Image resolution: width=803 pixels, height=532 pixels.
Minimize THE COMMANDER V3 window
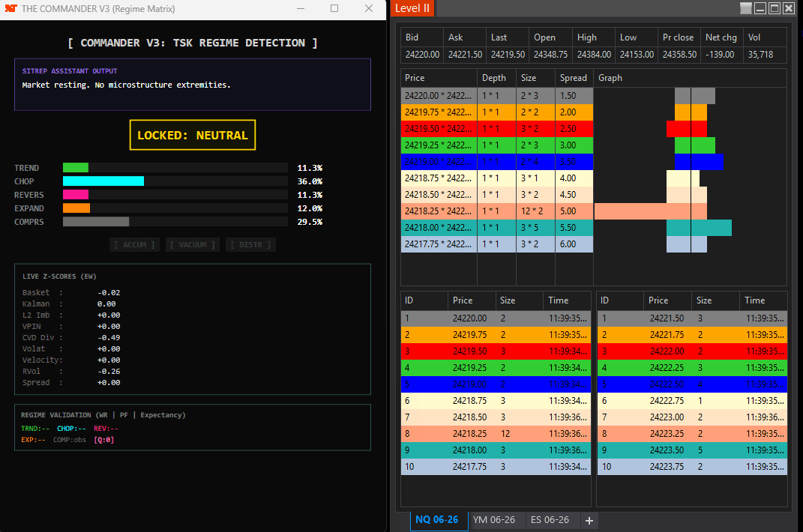[300, 9]
